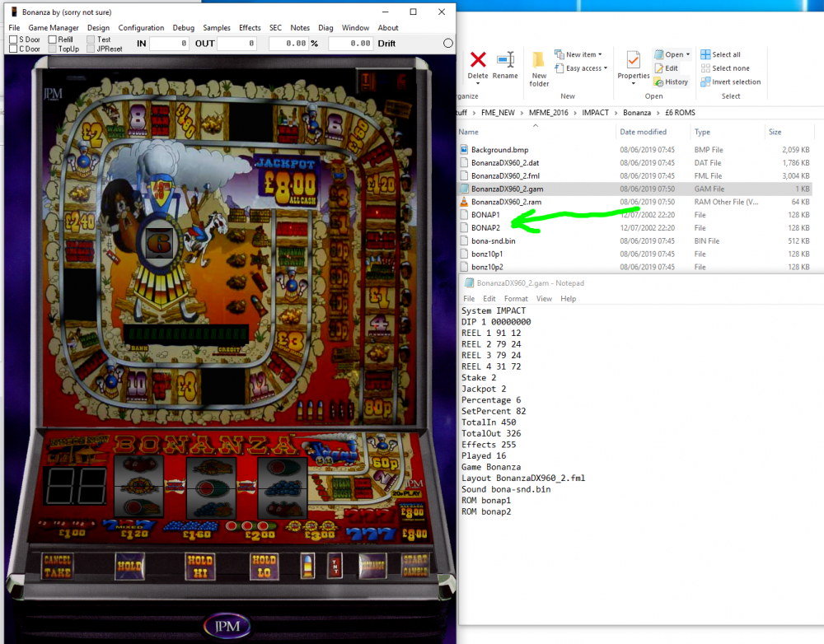824x644 pixels.
Task: Select the BONAP1 file row
Action: 634,215
